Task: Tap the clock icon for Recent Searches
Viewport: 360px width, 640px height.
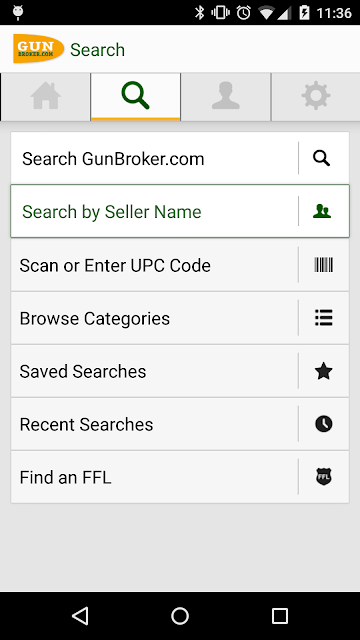Action: (324, 424)
